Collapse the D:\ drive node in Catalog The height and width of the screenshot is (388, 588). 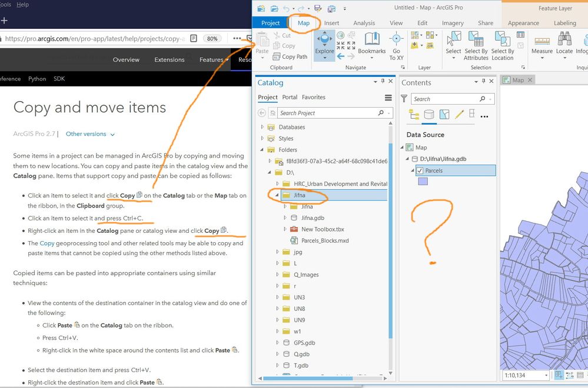[270, 173]
